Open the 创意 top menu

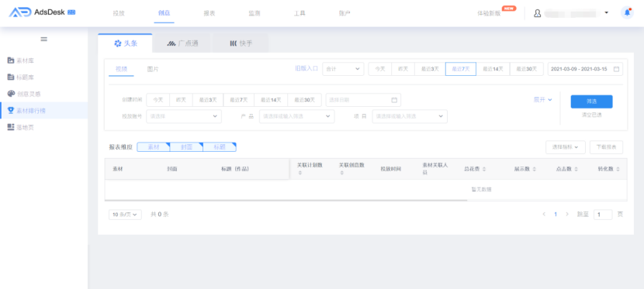click(x=164, y=13)
